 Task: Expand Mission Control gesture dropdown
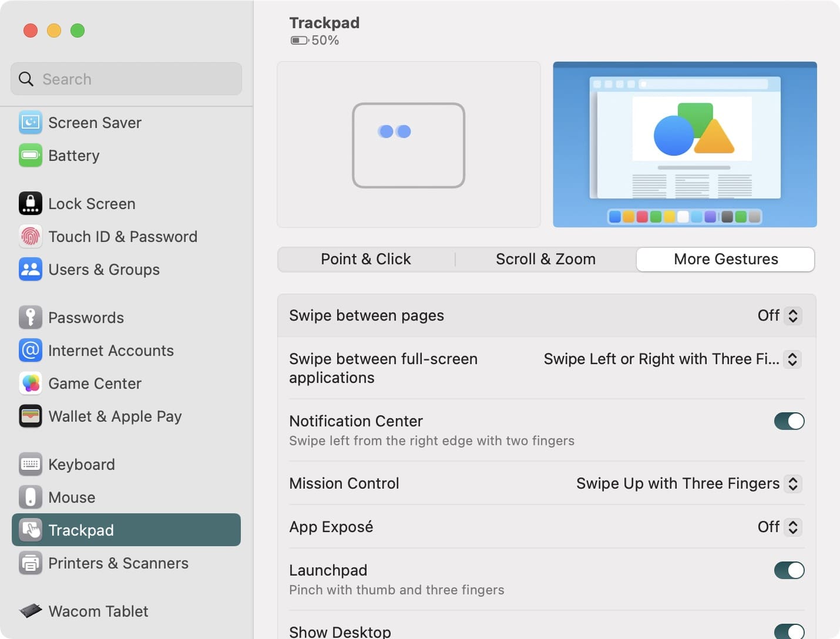tap(688, 483)
